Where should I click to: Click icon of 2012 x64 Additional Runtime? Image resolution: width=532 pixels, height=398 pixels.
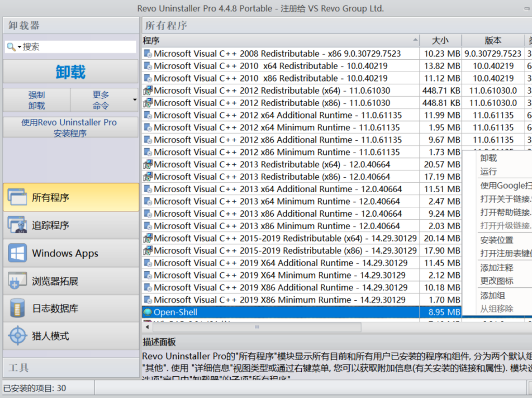pos(148,115)
